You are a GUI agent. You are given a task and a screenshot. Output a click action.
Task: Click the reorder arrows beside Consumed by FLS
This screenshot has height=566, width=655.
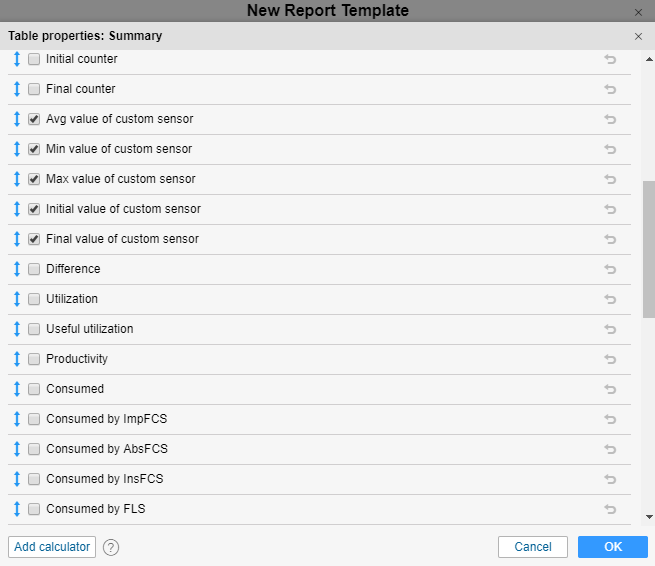pyautogui.click(x=17, y=509)
